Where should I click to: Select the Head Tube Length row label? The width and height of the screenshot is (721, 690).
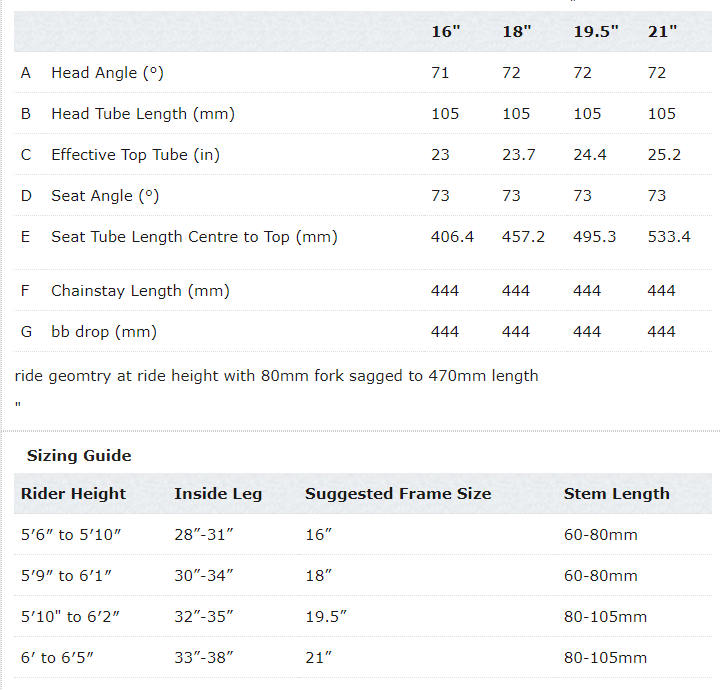[142, 114]
